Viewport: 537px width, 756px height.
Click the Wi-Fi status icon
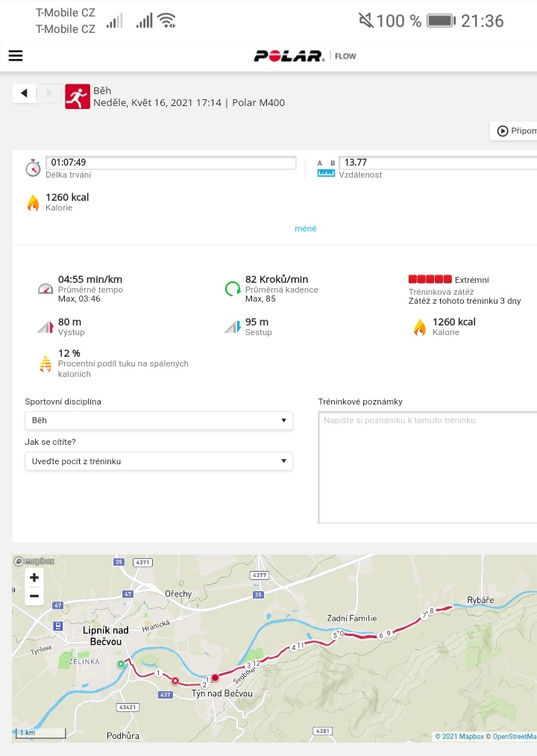167,21
